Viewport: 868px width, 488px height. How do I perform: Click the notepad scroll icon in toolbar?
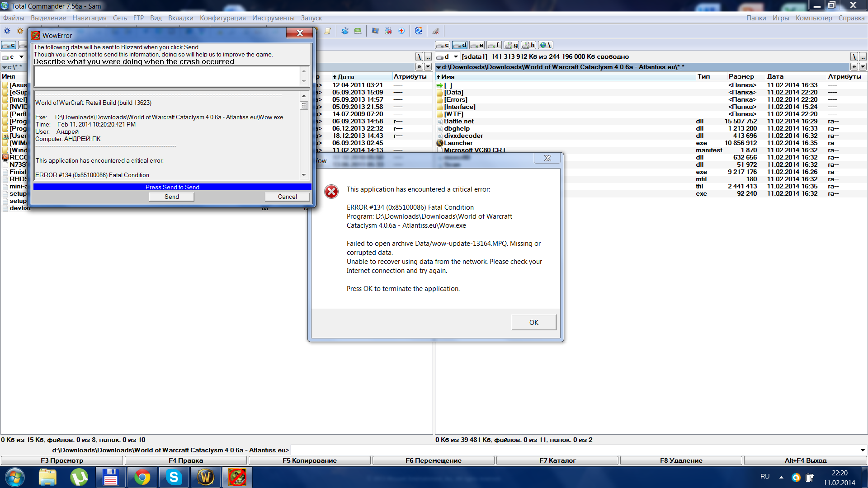(x=328, y=31)
